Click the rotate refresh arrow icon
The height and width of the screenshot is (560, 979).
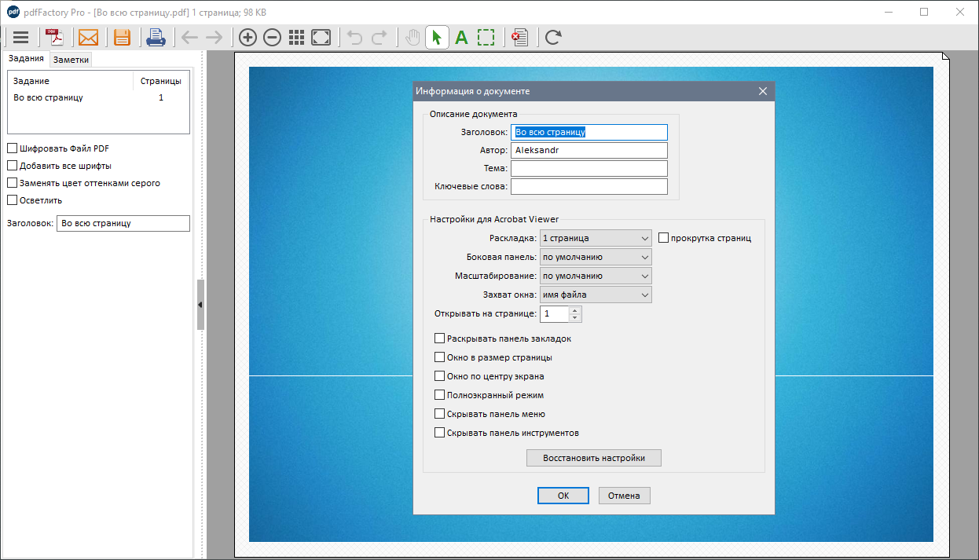click(x=553, y=37)
